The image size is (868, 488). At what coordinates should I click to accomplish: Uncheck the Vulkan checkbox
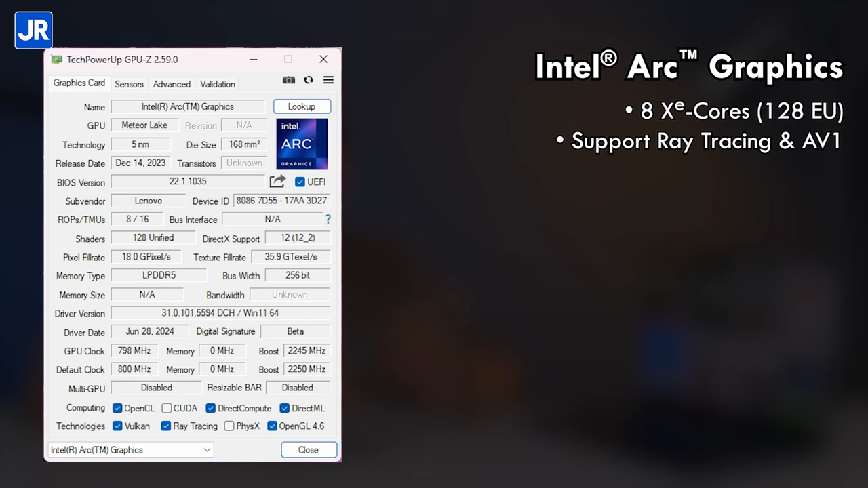(117, 426)
